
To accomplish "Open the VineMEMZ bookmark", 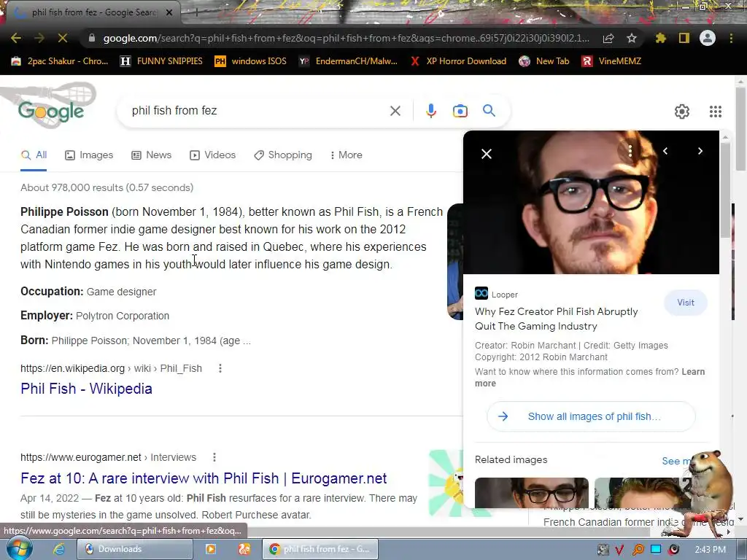I will pos(612,61).
